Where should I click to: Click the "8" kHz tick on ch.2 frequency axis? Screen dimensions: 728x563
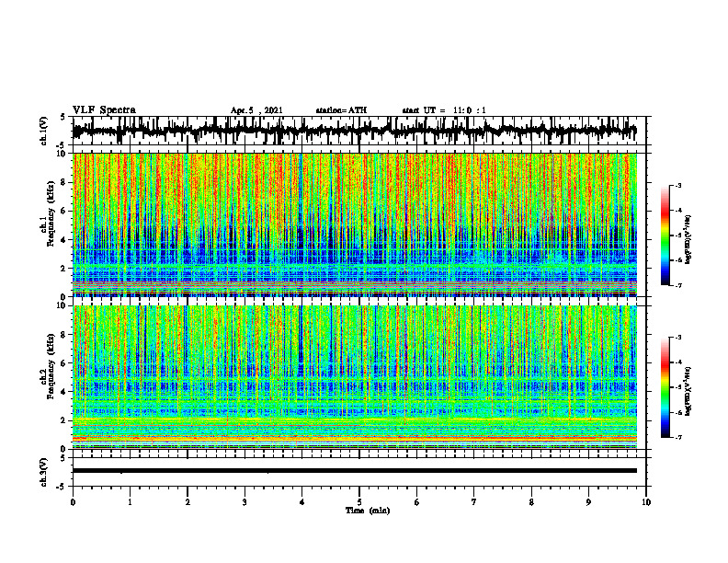[64, 335]
